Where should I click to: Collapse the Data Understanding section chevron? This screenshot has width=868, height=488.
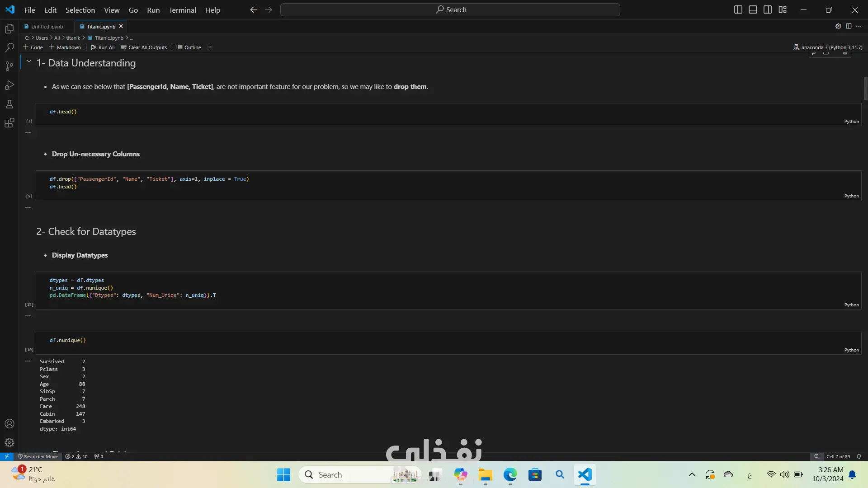29,61
